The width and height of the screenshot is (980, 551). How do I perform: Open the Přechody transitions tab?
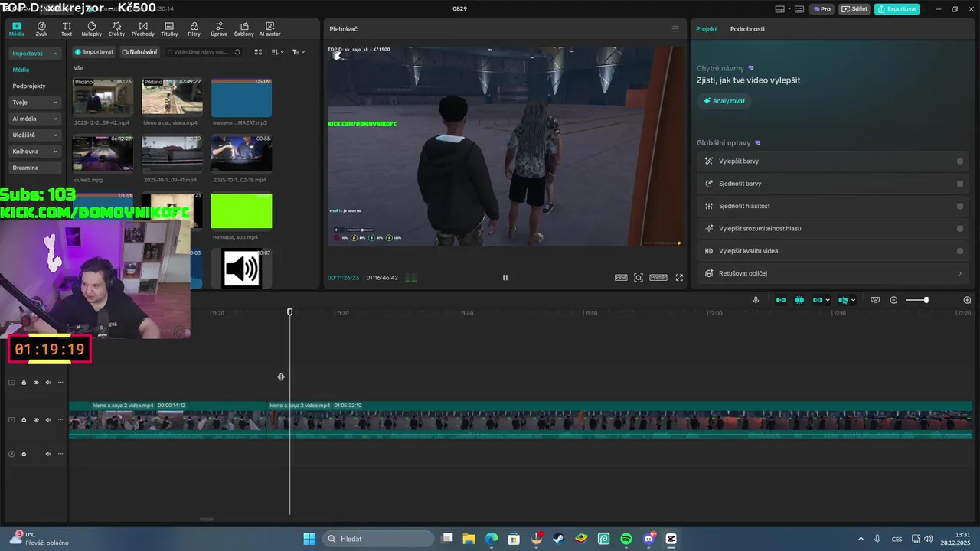coord(143,29)
